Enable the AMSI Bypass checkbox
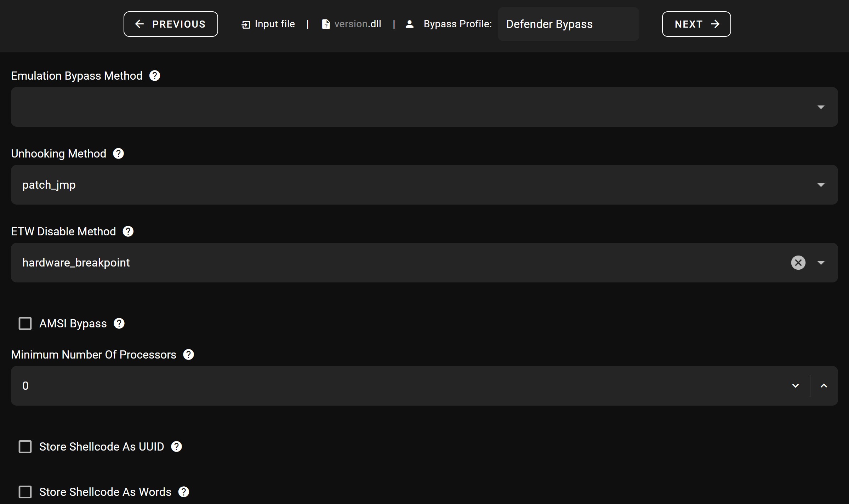The image size is (849, 504). point(25,323)
